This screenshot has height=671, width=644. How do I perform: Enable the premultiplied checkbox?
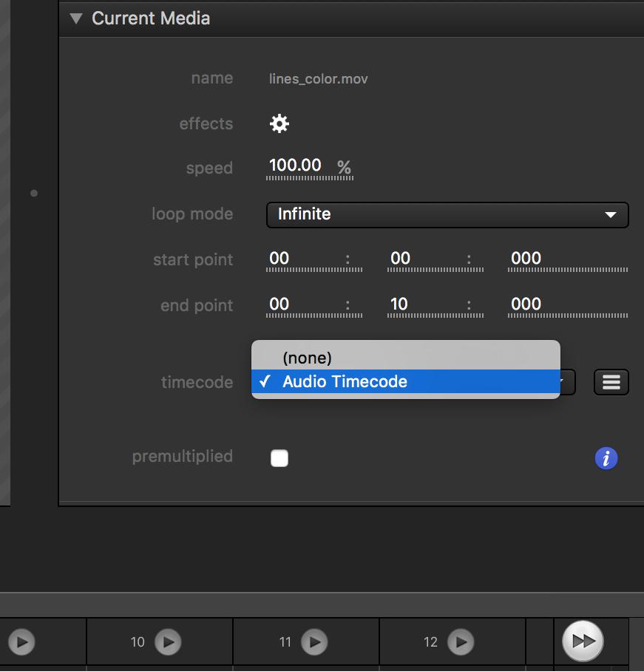(x=279, y=459)
